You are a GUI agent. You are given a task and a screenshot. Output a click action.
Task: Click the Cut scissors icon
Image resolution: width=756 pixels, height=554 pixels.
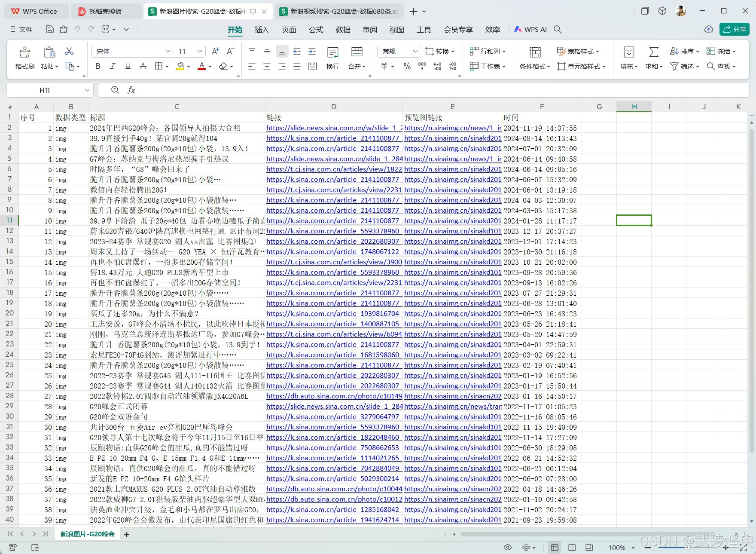click(x=69, y=51)
